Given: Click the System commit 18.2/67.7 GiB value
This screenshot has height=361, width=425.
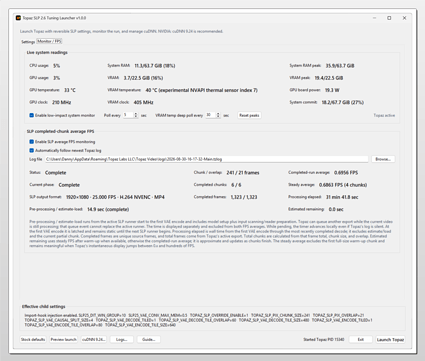Looking at the screenshot, I should point(343,102).
